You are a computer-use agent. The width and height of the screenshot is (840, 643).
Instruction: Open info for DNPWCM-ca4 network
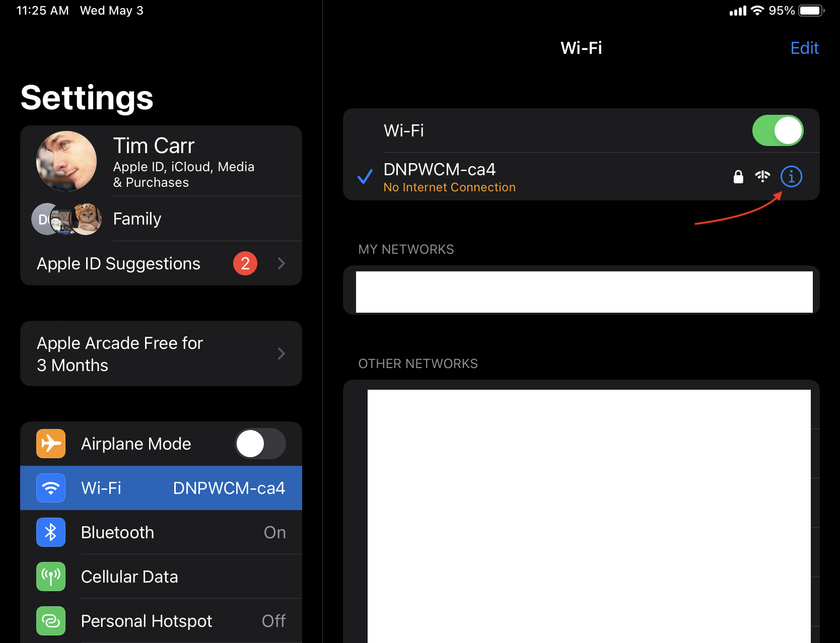click(791, 177)
